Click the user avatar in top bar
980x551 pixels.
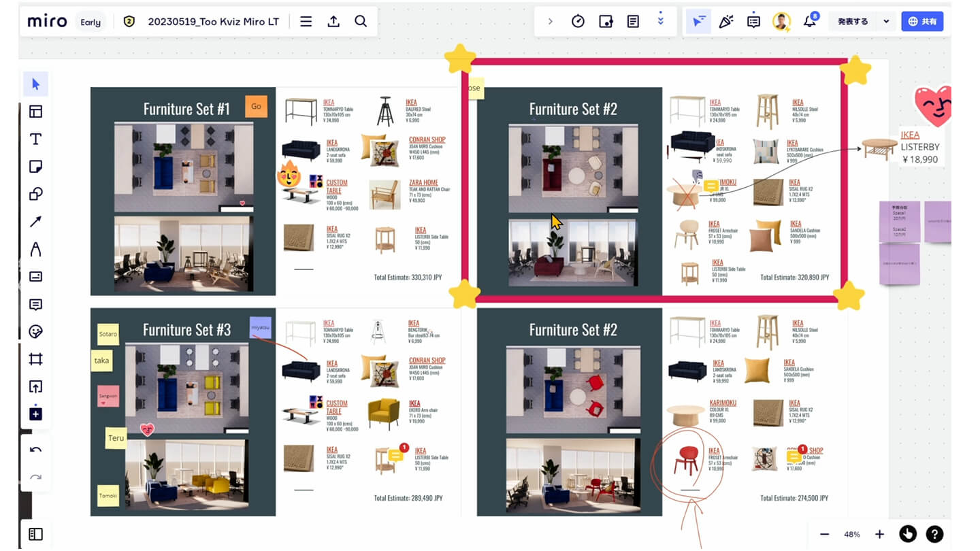[781, 22]
